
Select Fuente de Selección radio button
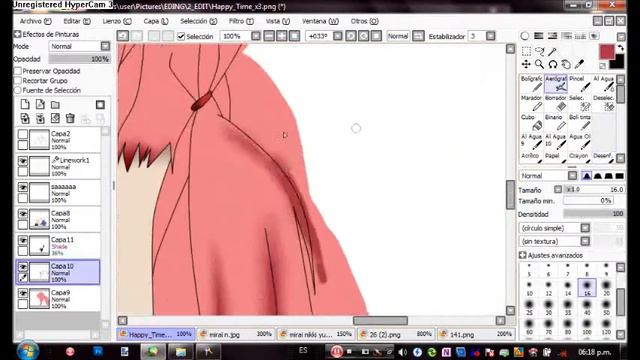[18, 90]
